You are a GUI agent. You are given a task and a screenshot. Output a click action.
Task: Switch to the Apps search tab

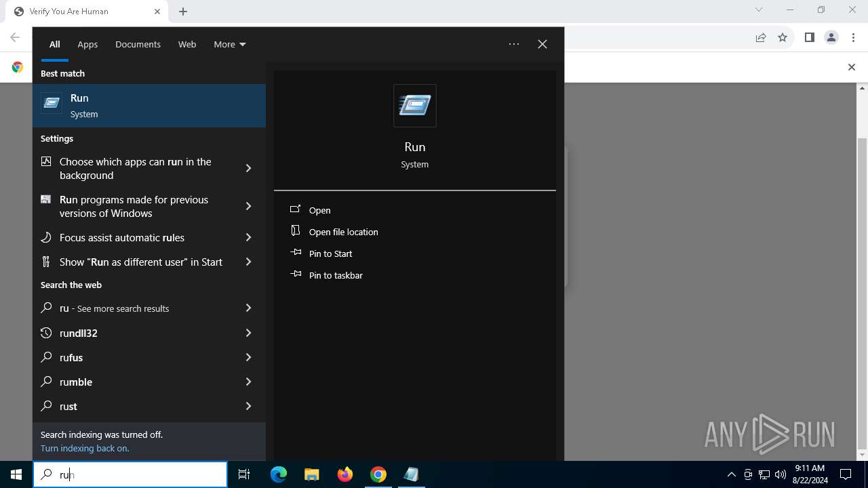pyautogui.click(x=87, y=44)
